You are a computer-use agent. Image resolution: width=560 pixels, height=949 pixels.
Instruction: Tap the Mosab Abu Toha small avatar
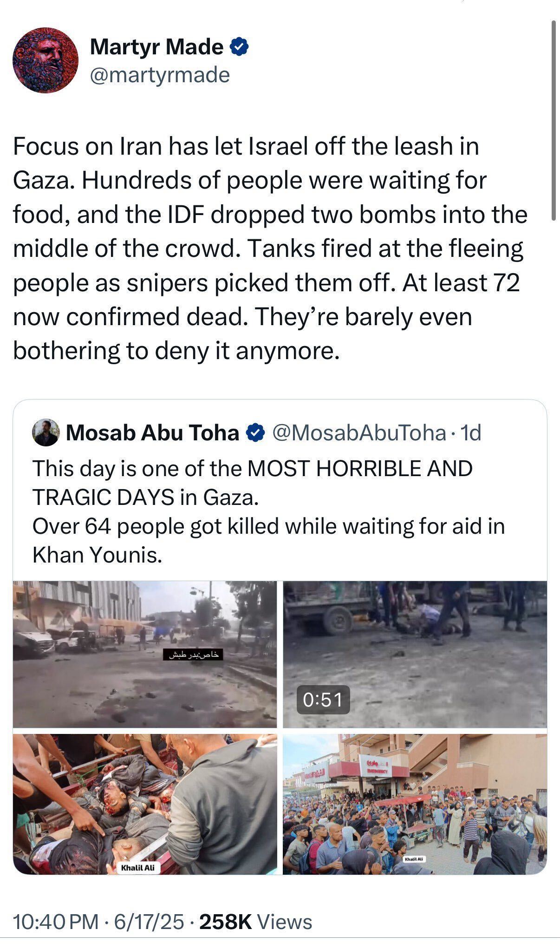click(x=46, y=432)
